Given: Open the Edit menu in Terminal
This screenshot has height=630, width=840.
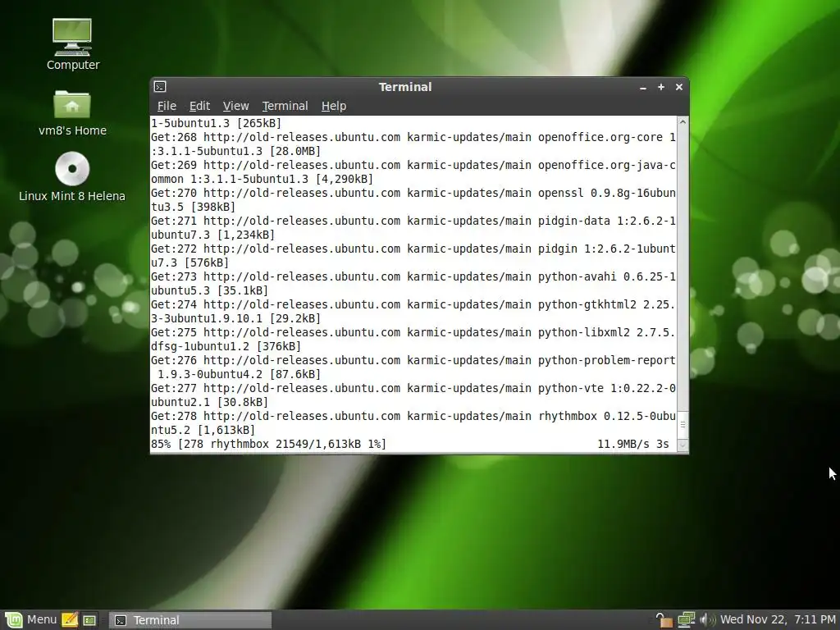Looking at the screenshot, I should click(x=199, y=106).
